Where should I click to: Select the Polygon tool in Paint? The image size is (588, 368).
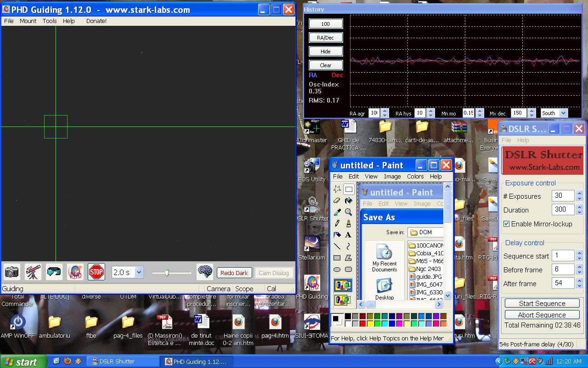pyautogui.click(x=349, y=258)
